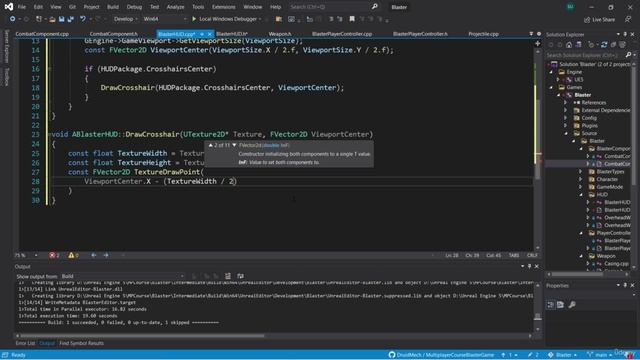Pin the Output panel
This screenshot has width=640, height=360.
coord(529,266)
